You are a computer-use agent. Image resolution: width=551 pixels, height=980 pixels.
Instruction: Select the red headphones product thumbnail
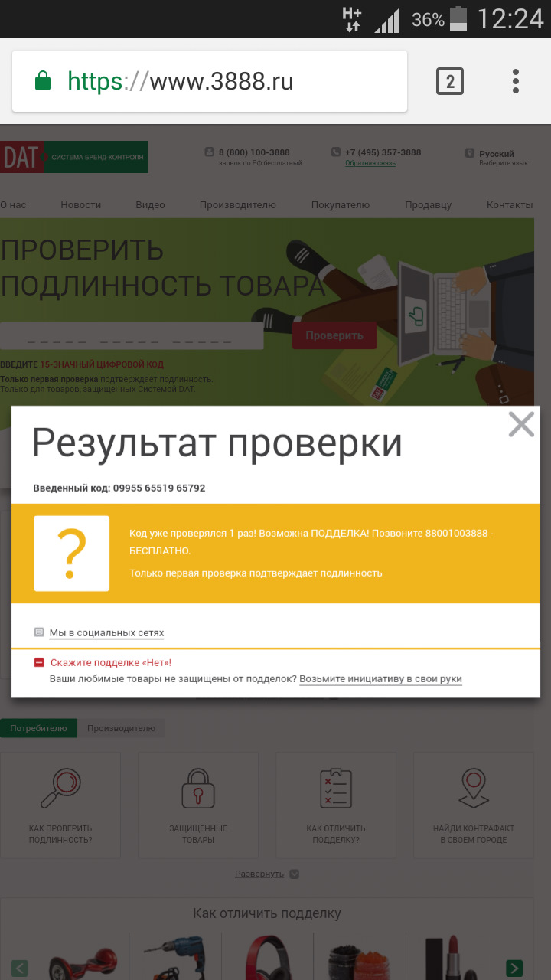268,957
